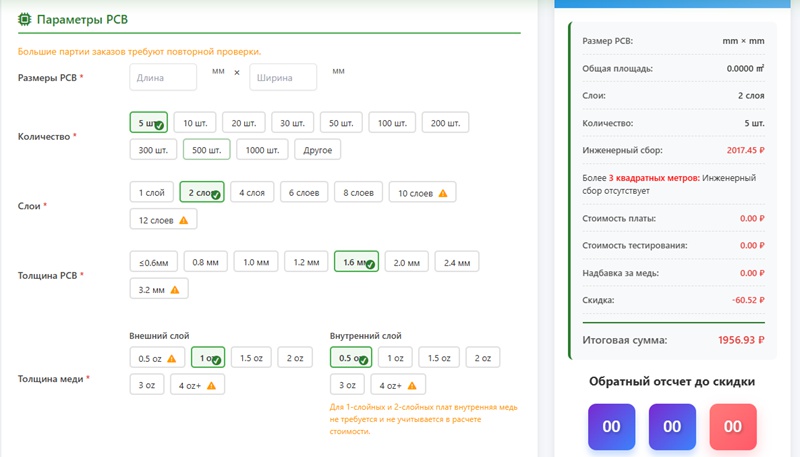Click the Другое quantity button

tap(317, 150)
